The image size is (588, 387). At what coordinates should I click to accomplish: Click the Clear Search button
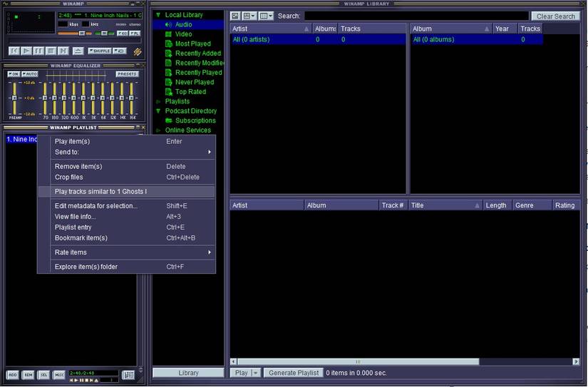coord(555,16)
